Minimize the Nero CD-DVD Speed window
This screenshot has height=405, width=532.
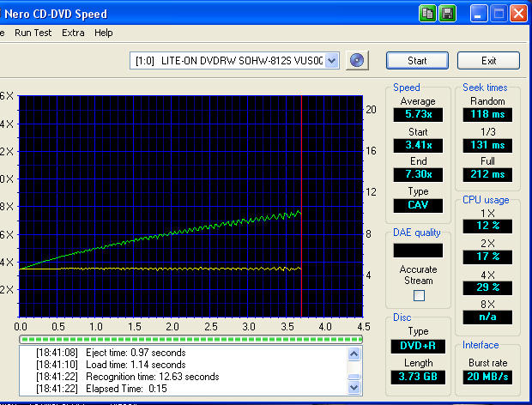tap(479, 14)
